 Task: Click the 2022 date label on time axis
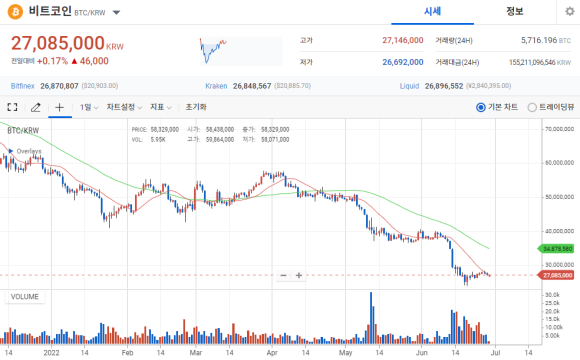coord(51,353)
